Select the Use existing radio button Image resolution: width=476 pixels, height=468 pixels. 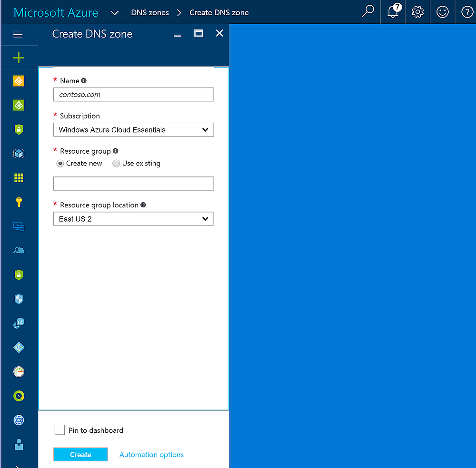(116, 164)
